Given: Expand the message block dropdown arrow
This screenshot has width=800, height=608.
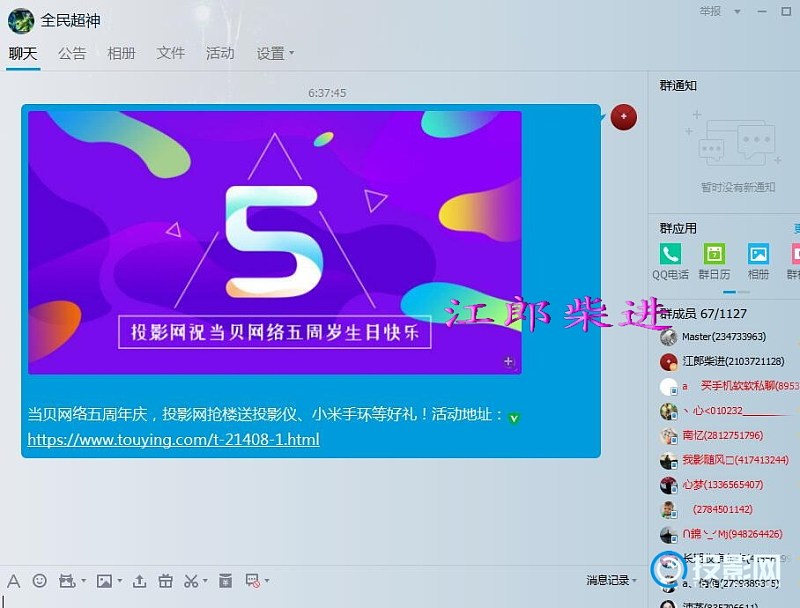Looking at the screenshot, I should point(267,580).
